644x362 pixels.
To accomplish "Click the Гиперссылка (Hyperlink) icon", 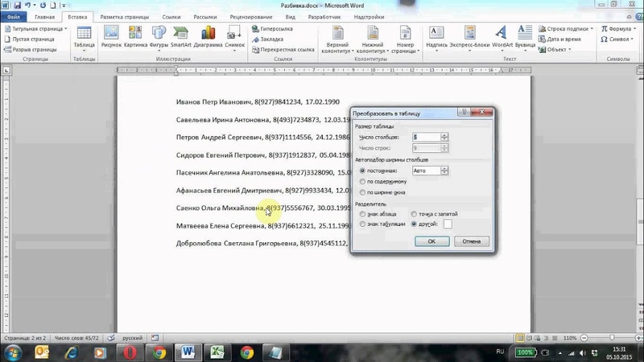I will 275,29.
